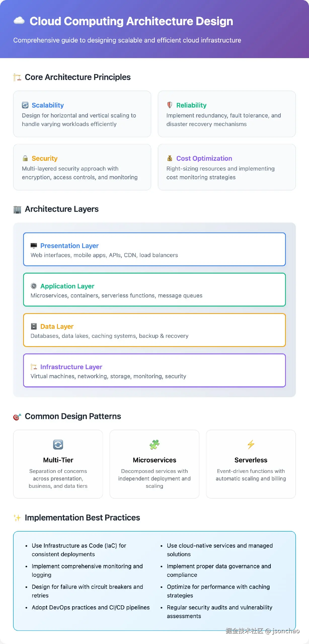The image size is (309, 644).
Task: Click the Microservices card title
Action: 154,460
